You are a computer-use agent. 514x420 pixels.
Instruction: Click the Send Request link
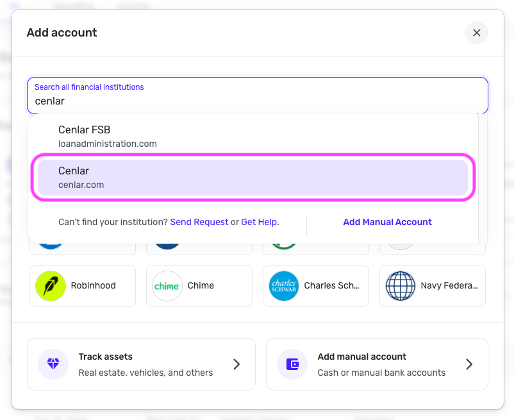(199, 222)
